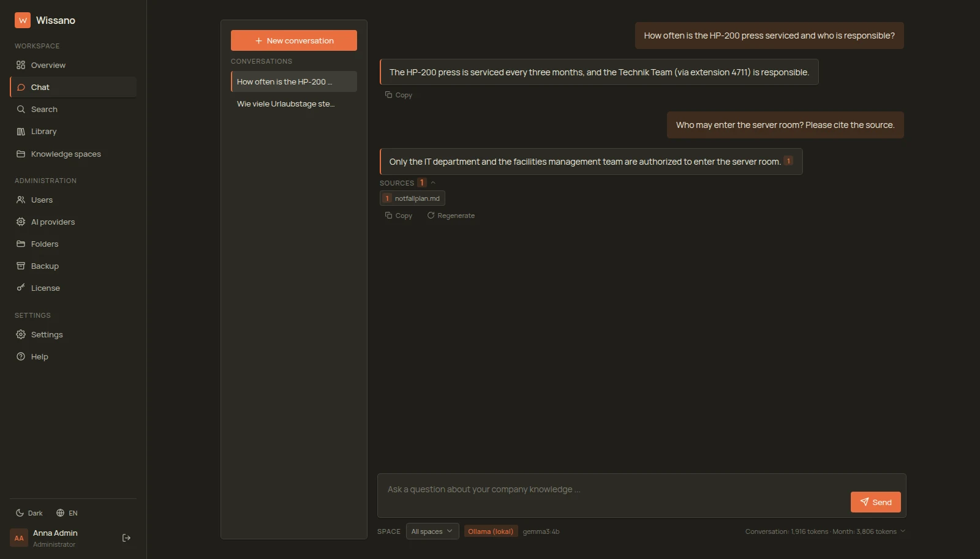Click the Knowledge spaces folder icon

21,154
